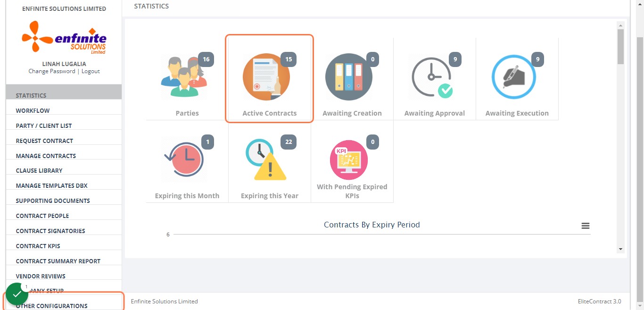Open the Expiring this Month clock icon
The width and height of the screenshot is (644, 310).
tap(184, 159)
